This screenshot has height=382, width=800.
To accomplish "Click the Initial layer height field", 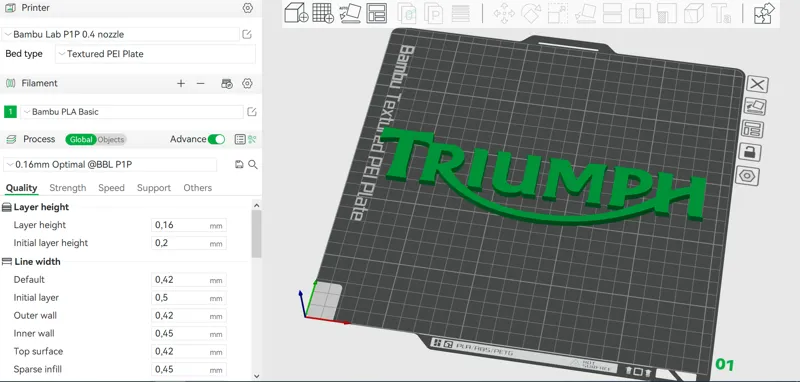I will (189, 243).
